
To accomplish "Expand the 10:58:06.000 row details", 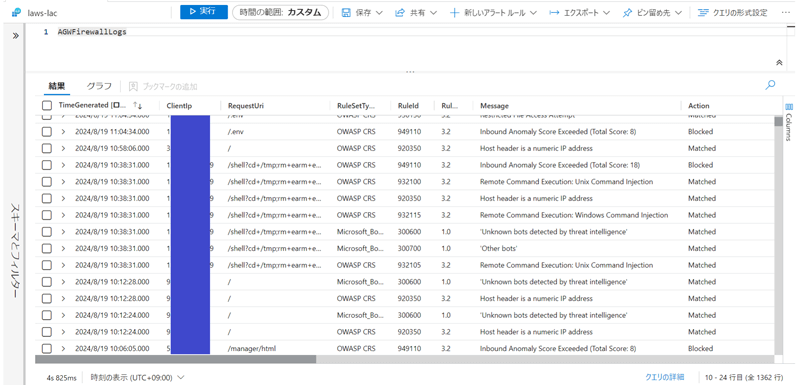I will (63, 148).
